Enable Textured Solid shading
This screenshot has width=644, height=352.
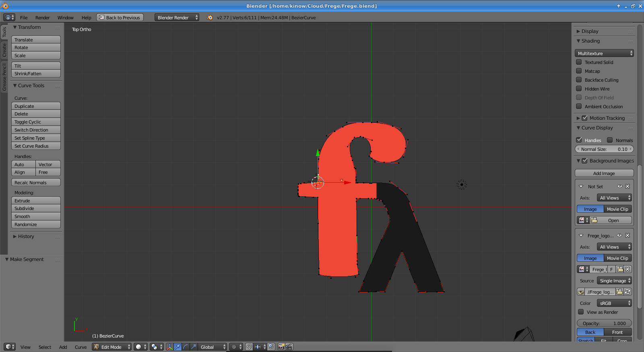coord(579,62)
